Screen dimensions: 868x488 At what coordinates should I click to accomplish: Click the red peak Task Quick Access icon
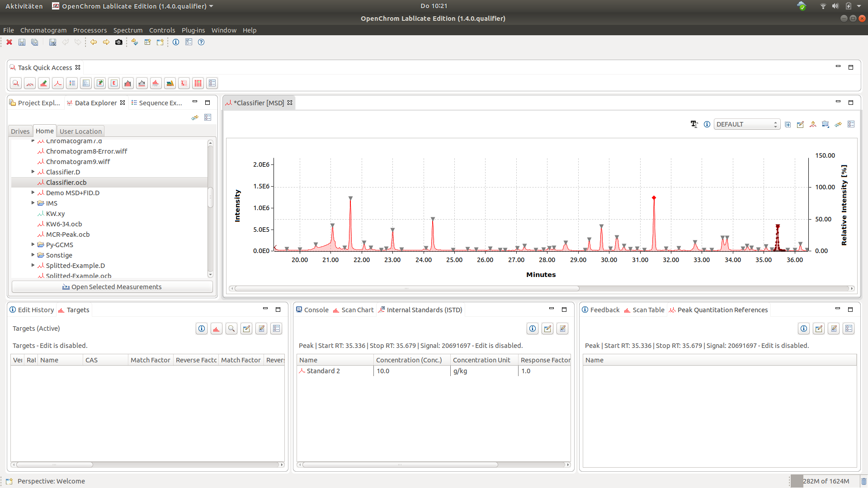[58, 83]
